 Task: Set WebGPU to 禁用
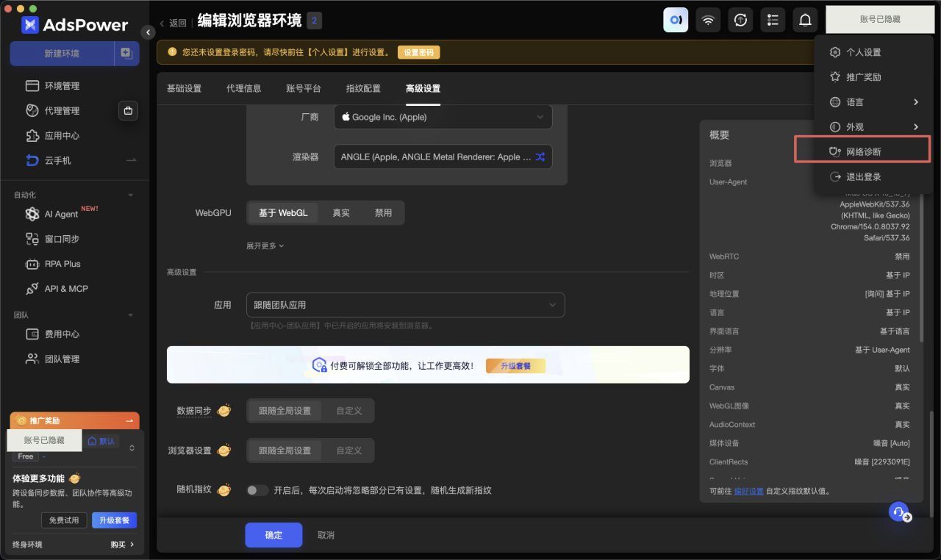tap(383, 213)
